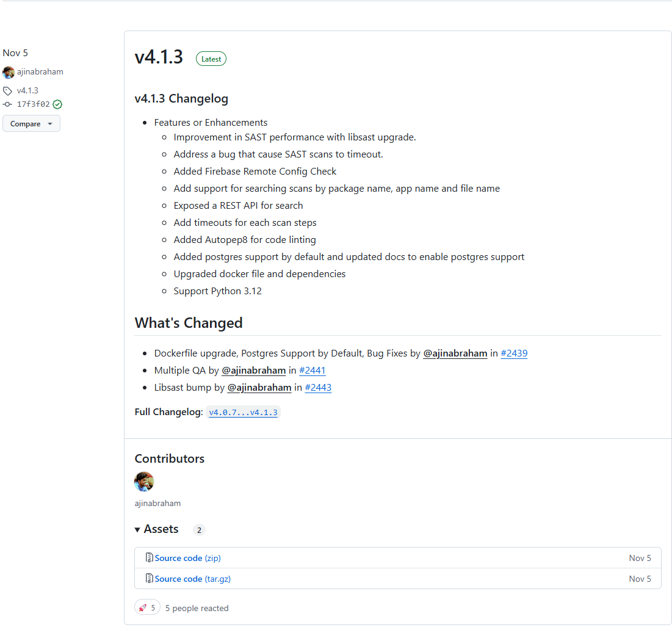This screenshot has width=672, height=630.
Task: Click the Latest release badge
Action: click(x=211, y=59)
